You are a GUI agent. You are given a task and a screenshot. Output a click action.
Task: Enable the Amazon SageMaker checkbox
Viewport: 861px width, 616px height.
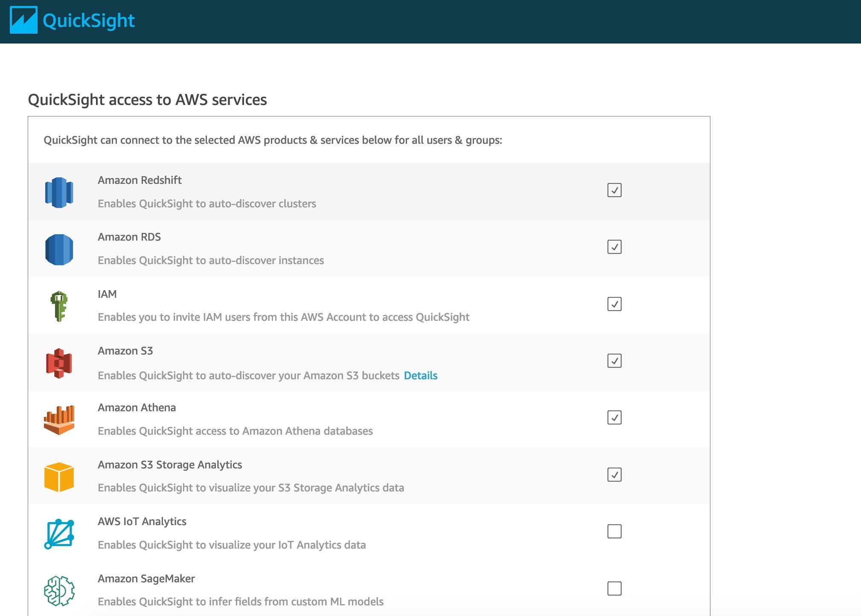tap(614, 588)
